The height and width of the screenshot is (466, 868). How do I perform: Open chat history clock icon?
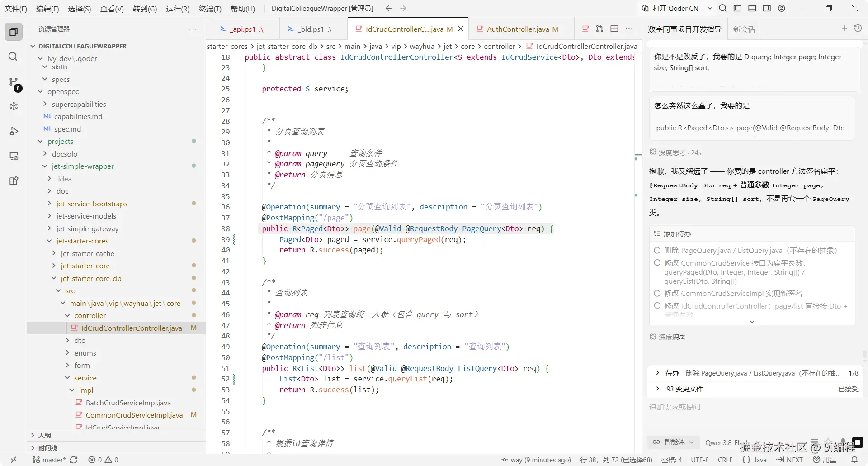pyautogui.click(x=858, y=28)
